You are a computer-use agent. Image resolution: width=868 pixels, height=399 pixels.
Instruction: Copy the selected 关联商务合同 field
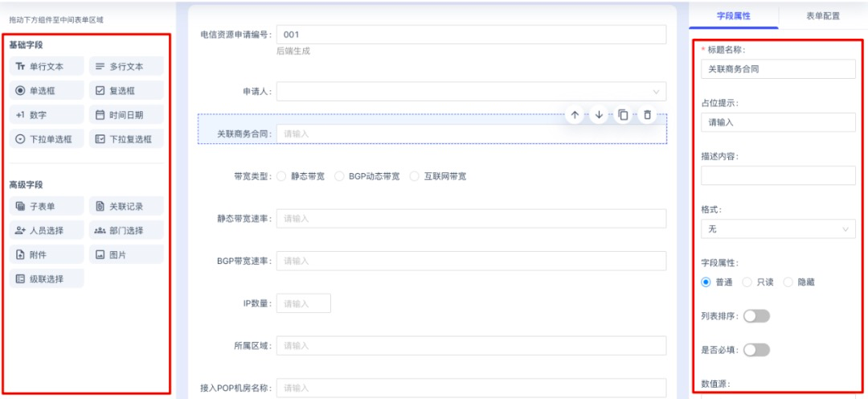click(x=623, y=115)
